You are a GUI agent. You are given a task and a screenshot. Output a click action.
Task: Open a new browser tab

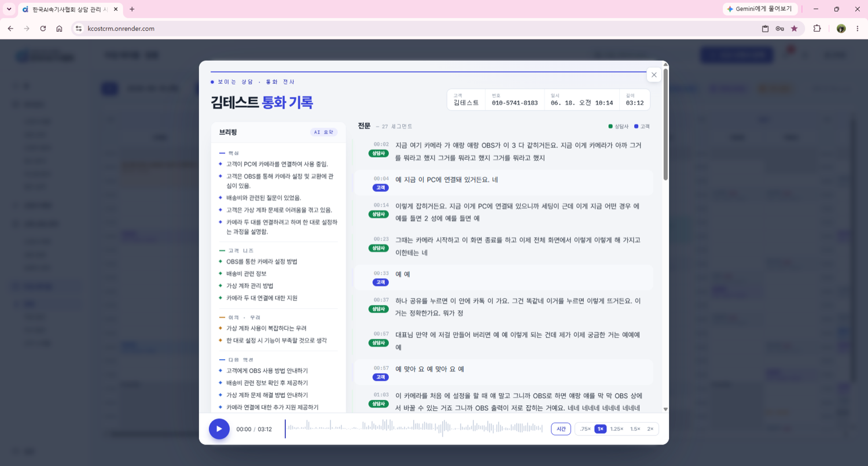tap(132, 9)
